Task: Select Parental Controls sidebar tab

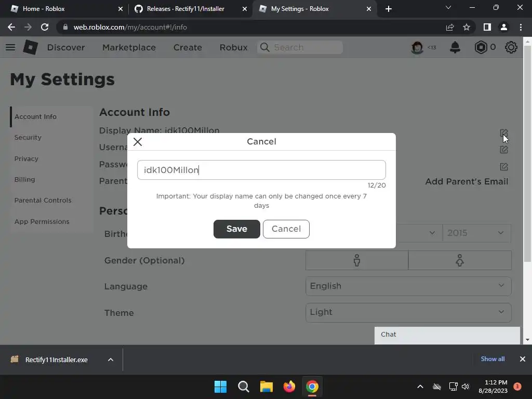Action: click(x=52, y=201)
